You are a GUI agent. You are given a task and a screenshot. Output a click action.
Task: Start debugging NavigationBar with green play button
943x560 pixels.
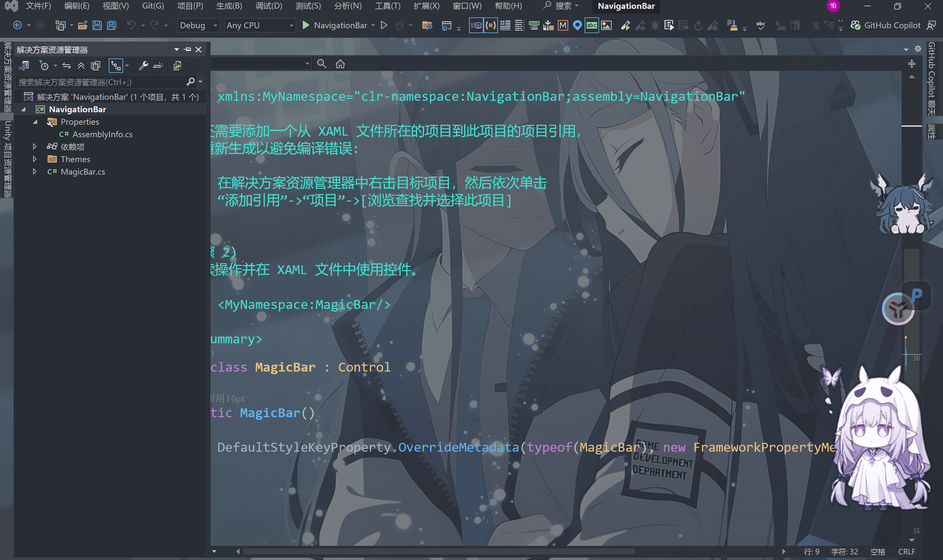pyautogui.click(x=306, y=25)
